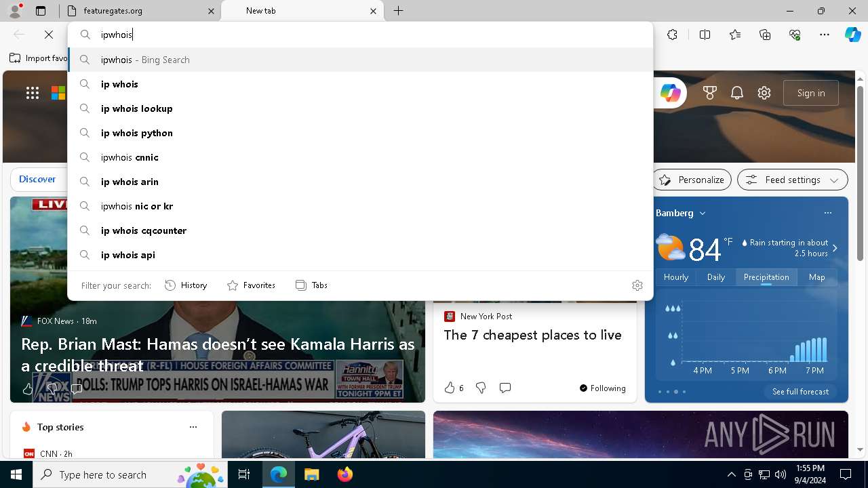Switch weather to the Daily tab
This screenshot has height=488, width=868.
tap(716, 277)
